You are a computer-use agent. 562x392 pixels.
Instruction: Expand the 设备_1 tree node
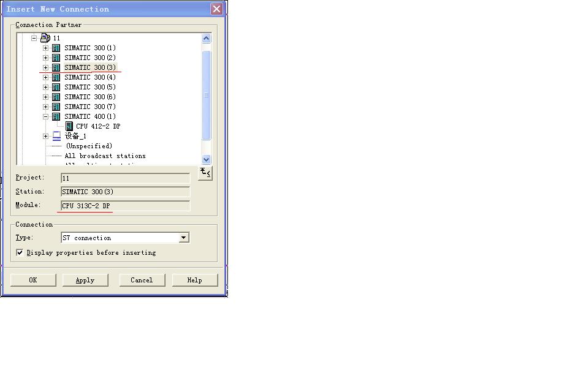pyautogui.click(x=45, y=136)
